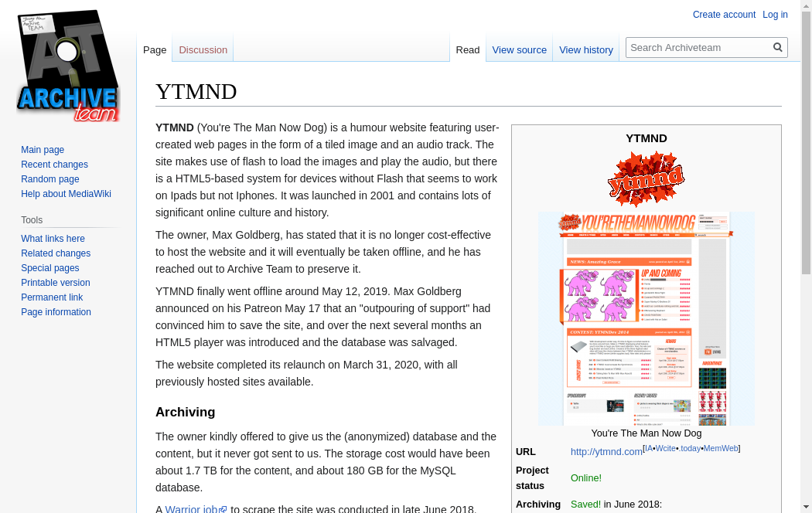The height and width of the screenshot is (513, 812).
Task: Open a Random page
Action: 50,179
